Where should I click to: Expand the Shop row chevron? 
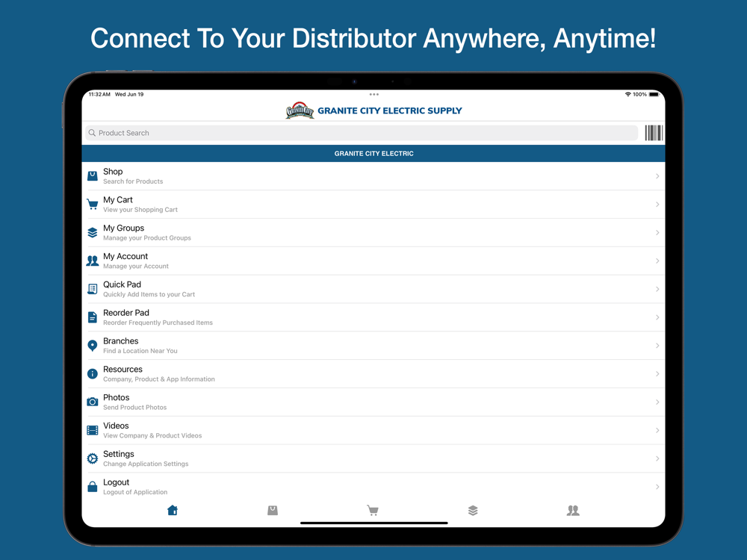(657, 176)
